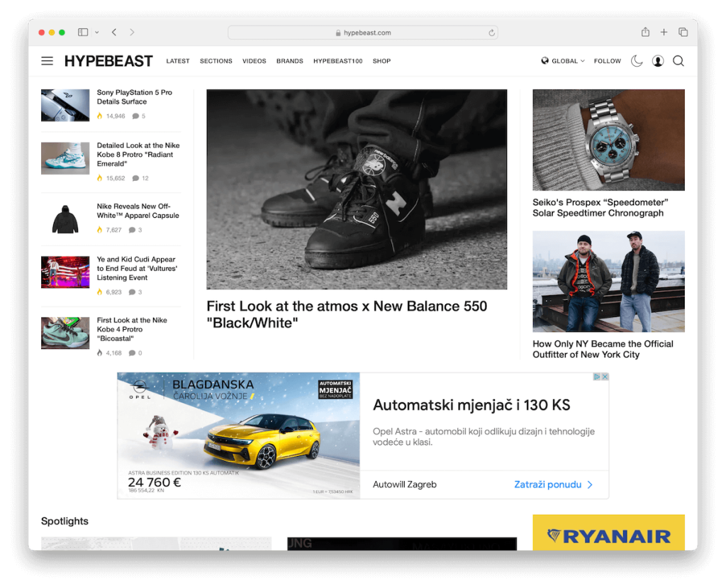Click the comment icon next to 0
726x588 pixels.
tap(132, 353)
